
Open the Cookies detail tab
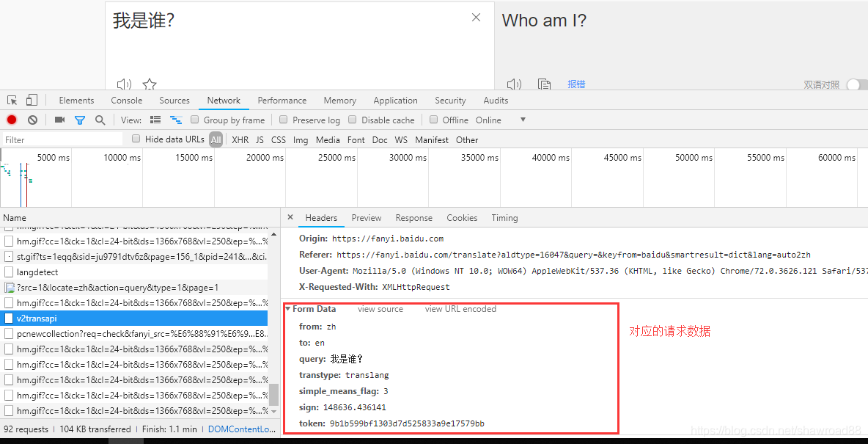tap(463, 218)
